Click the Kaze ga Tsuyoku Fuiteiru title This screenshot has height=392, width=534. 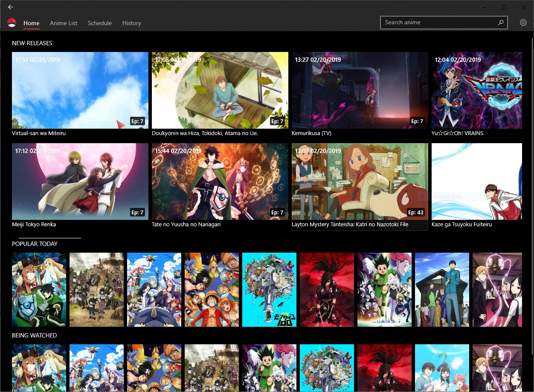coord(462,225)
